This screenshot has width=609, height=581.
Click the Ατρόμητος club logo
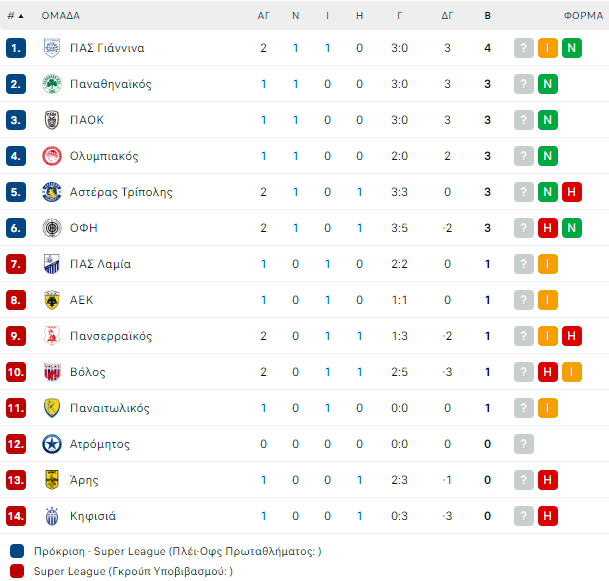tap(52, 444)
